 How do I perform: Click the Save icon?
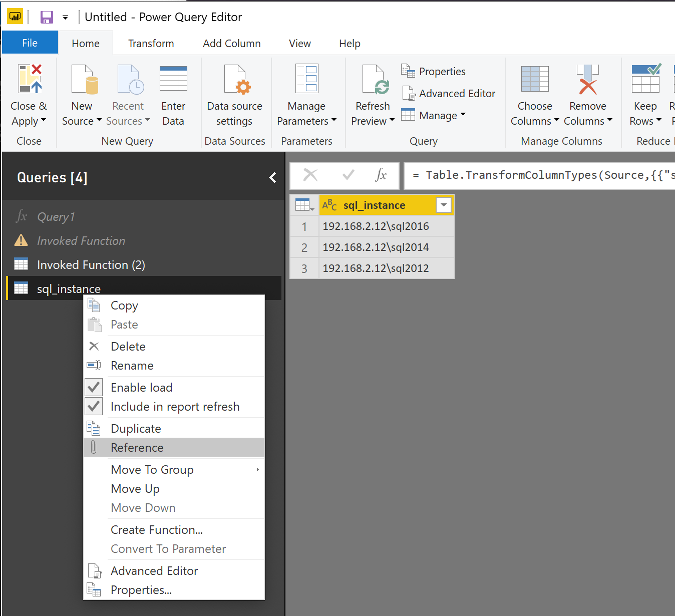[x=46, y=16]
